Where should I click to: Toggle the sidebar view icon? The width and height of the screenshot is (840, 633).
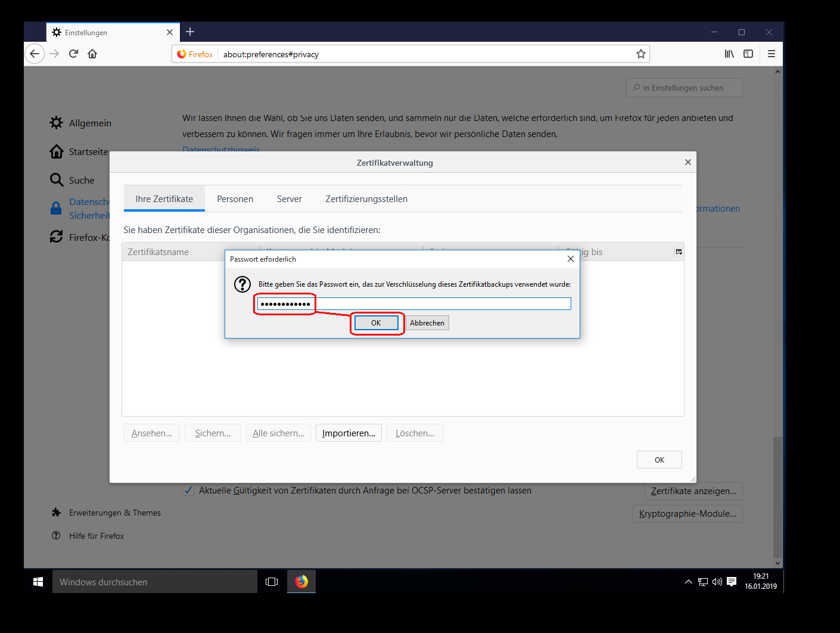748,54
